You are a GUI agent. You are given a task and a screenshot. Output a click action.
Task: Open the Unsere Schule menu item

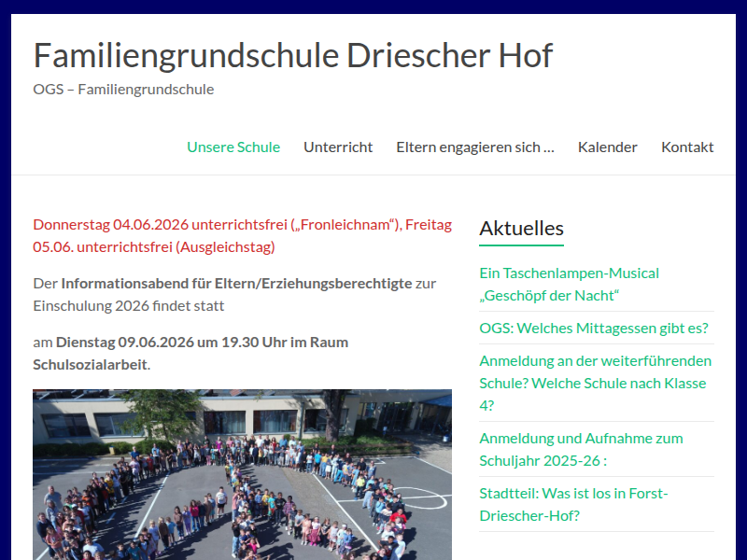click(x=233, y=147)
